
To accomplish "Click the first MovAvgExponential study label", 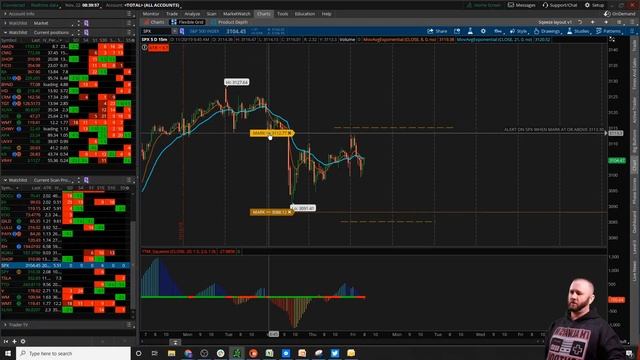I will point(408,40).
